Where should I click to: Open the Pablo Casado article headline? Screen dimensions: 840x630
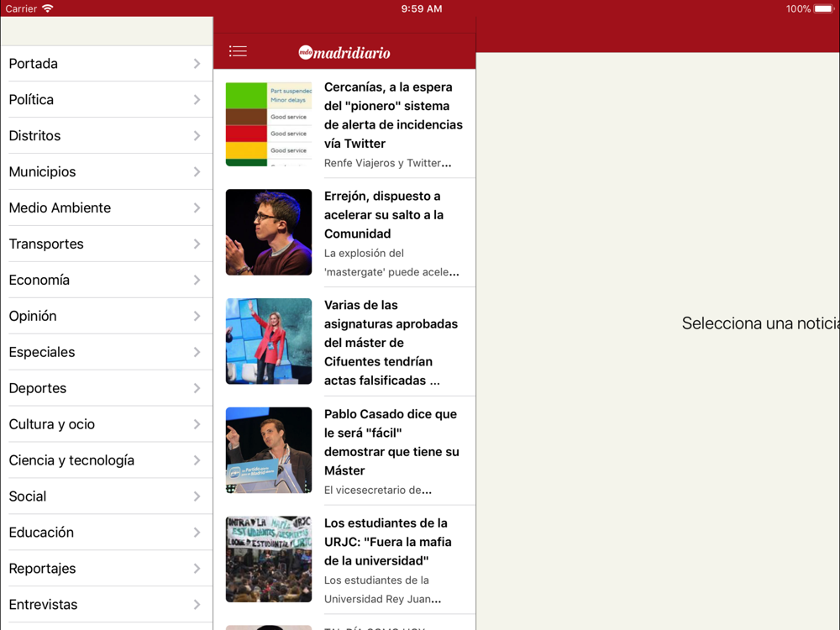(x=391, y=442)
